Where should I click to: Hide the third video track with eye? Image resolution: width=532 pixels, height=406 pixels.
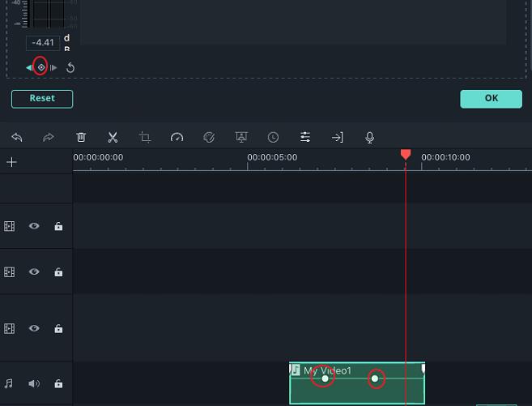34,328
